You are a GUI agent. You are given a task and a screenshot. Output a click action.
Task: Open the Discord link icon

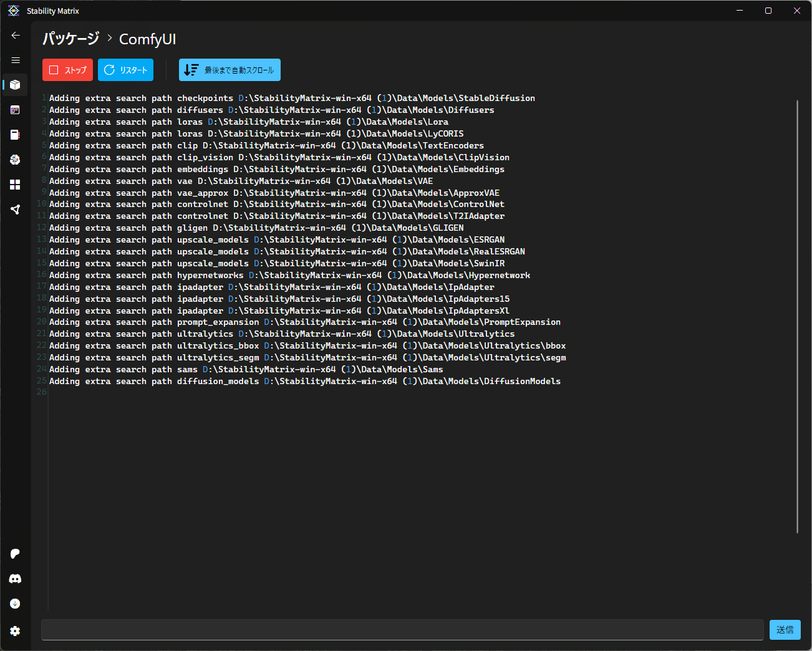pos(16,579)
